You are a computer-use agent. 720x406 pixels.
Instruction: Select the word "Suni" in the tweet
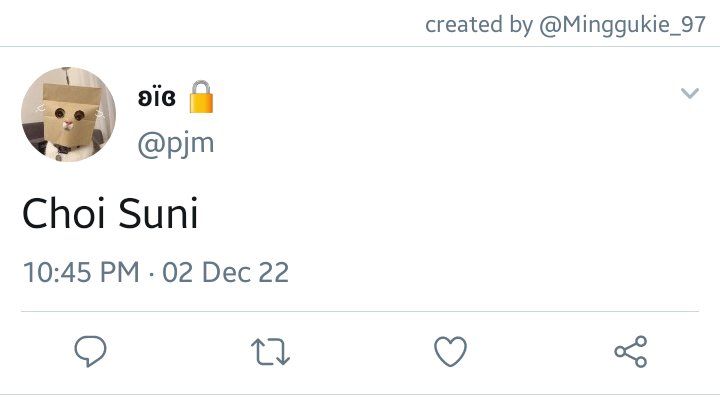point(158,213)
